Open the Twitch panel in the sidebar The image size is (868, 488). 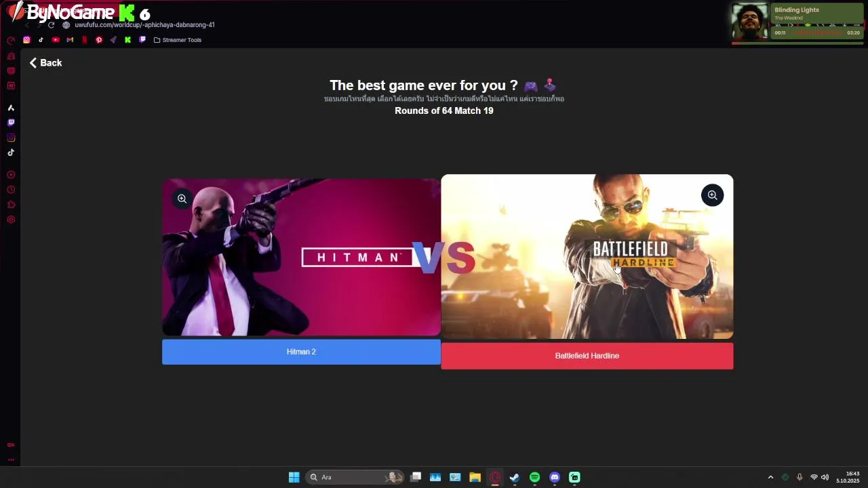pos(11,123)
